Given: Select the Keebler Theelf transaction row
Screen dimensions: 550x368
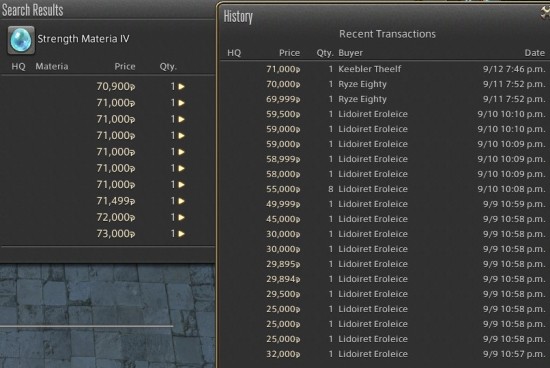Looking at the screenshot, I should (385, 69).
